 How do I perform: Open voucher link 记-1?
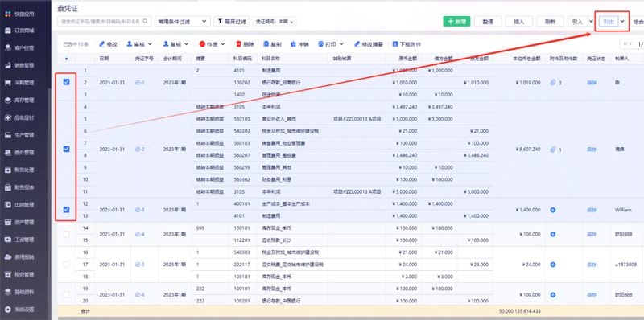pyautogui.click(x=139, y=83)
